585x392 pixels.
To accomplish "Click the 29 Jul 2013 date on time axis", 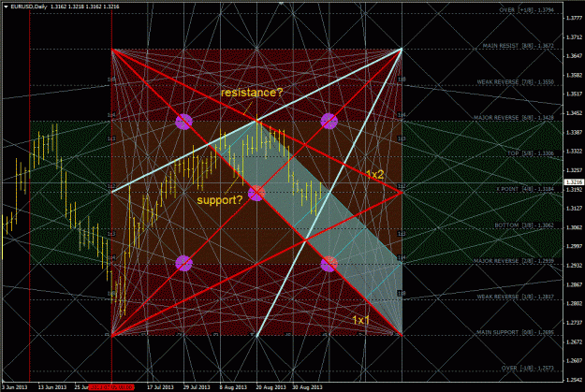I will point(197,387).
